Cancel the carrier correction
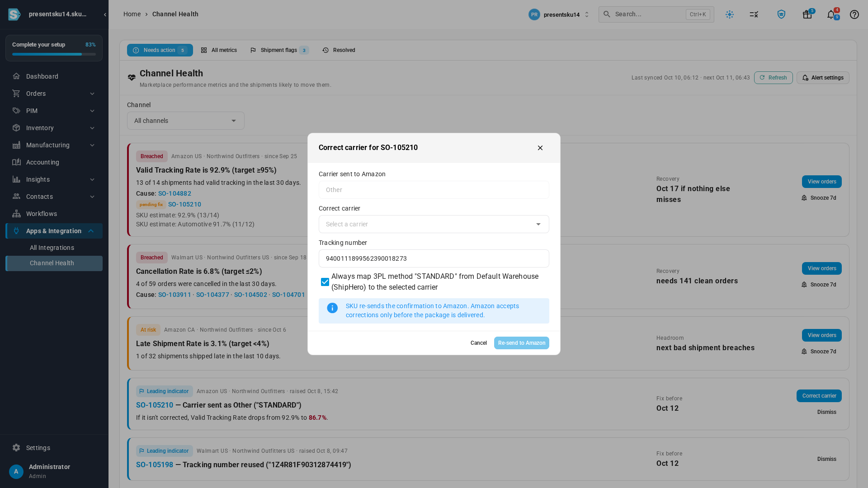This screenshot has height=488, width=868. coord(478,343)
